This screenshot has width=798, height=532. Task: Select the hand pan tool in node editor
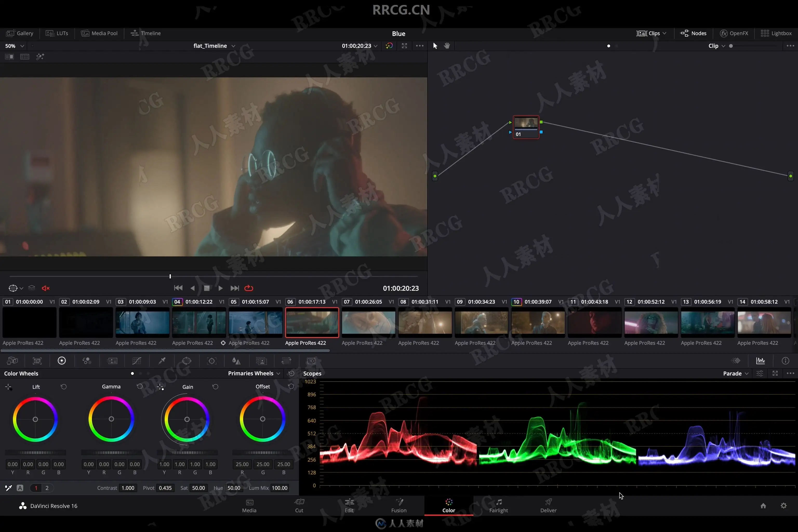click(447, 46)
